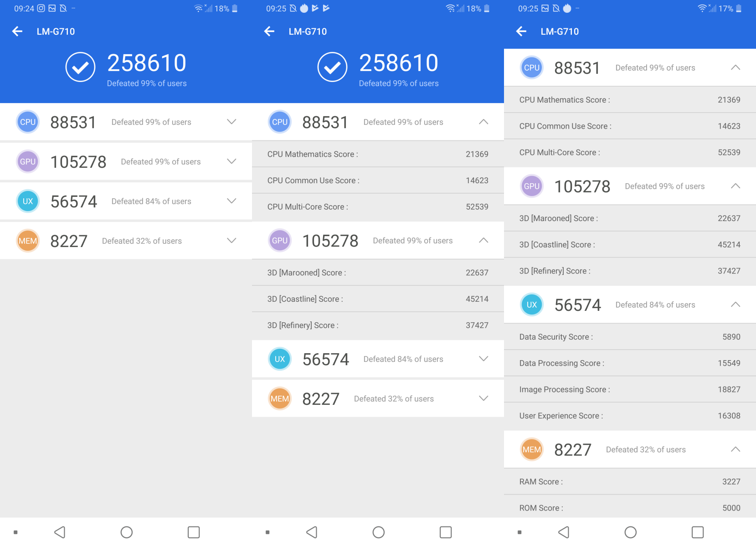
Task: Tap the UX badge beside its collapse arrow
Action: [x=532, y=304]
